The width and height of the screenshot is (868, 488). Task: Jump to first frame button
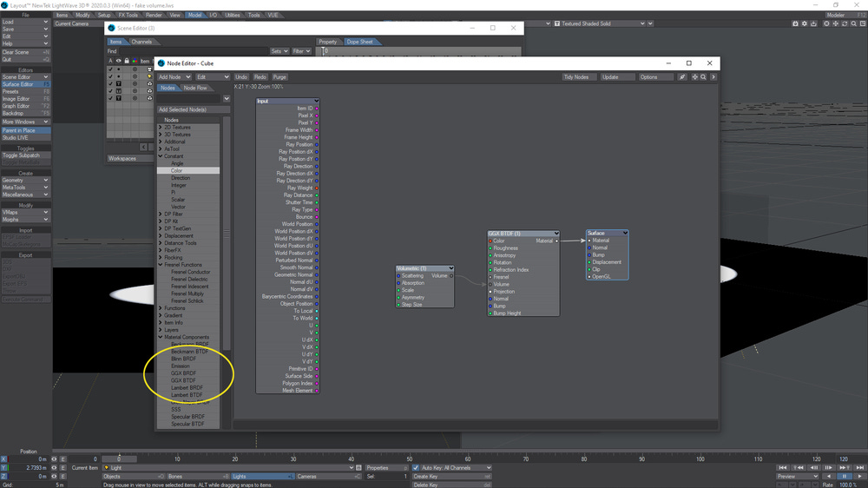click(x=782, y=468)
